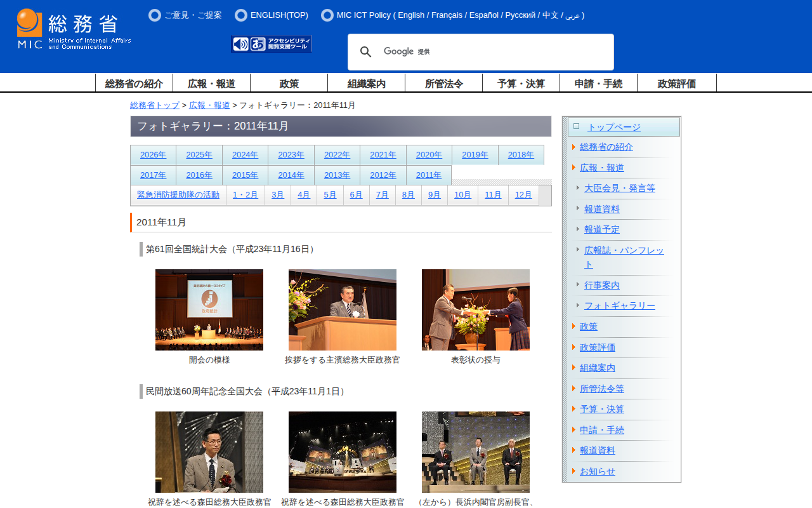
Task: Select the 10月 month tab
Action: tap(462, 195)
